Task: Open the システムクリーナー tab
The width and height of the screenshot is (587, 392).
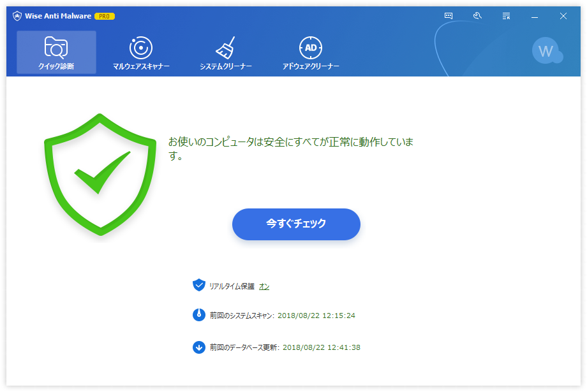Action: pyautogui.click(x=226, y=53)
